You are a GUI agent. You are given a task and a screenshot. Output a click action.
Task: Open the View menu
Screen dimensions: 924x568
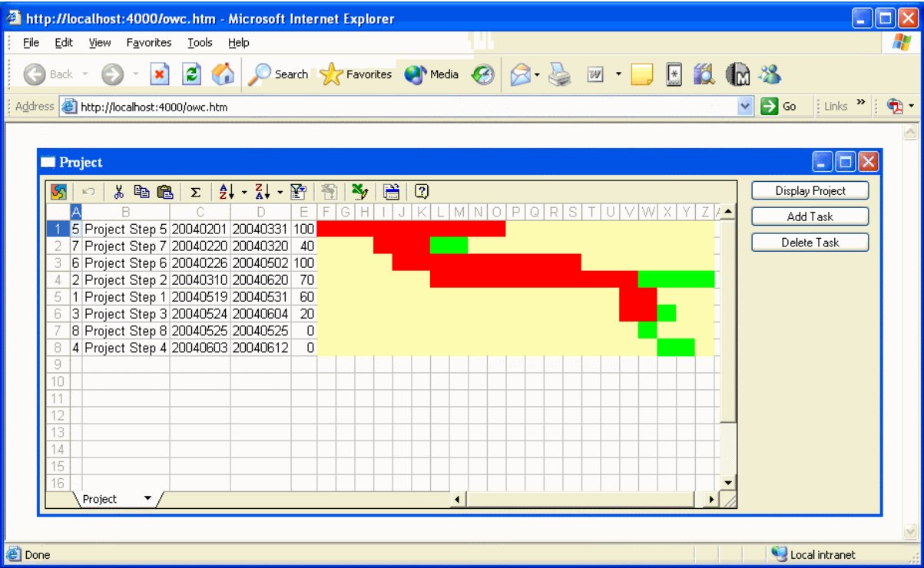coord(100,43)
